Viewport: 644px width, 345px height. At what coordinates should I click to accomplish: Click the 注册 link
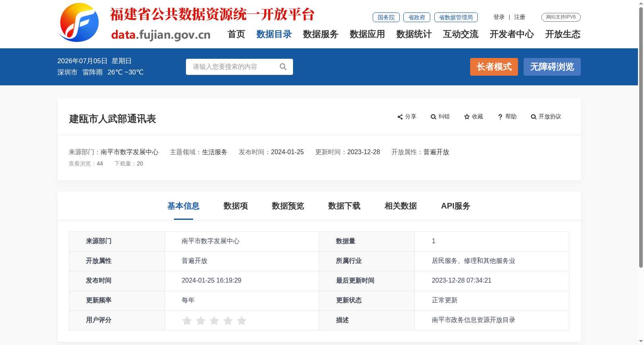pyautogui.click(x=520, y=17)
